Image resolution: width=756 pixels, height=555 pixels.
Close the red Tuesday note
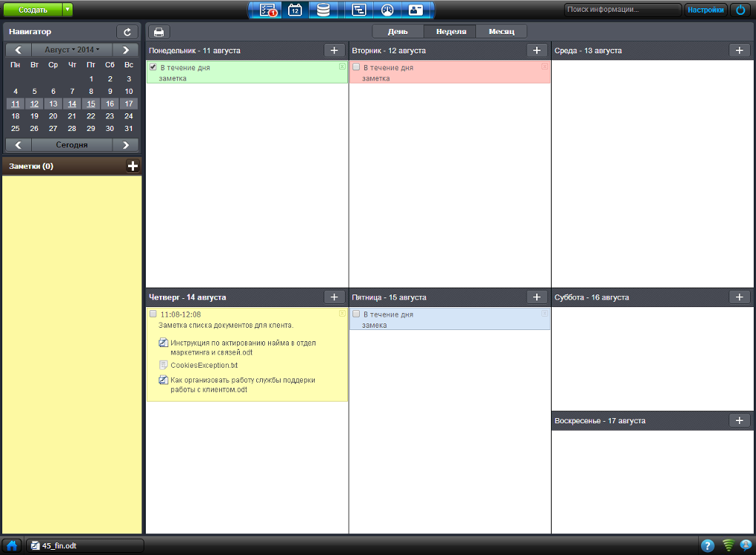point(545,67)
